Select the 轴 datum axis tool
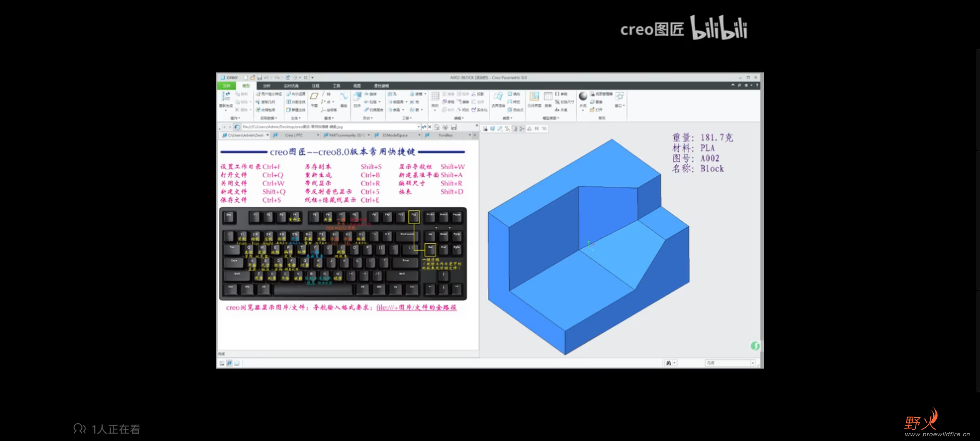Viewport: 980px width, 441px height. (326, 94)
